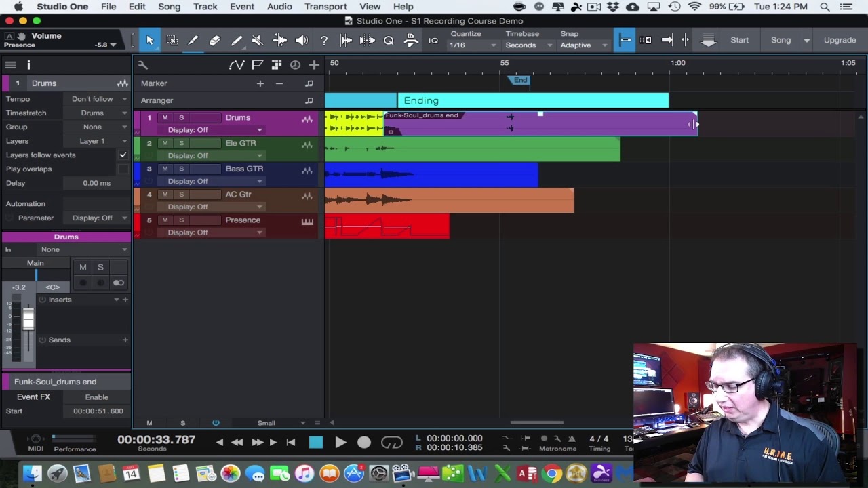The width and height of the screenshot is (868, 488).
Task: Click the Upgrade button
Action: 840,40
